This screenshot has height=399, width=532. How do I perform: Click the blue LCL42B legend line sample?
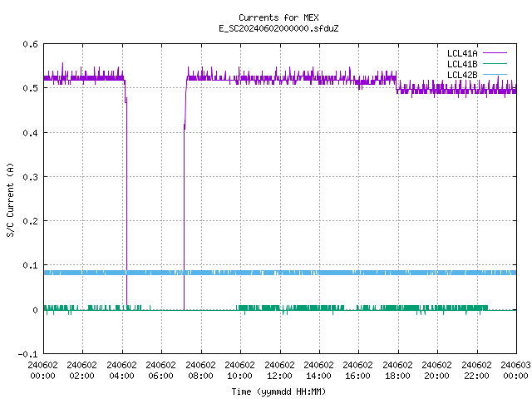point(495,74)
